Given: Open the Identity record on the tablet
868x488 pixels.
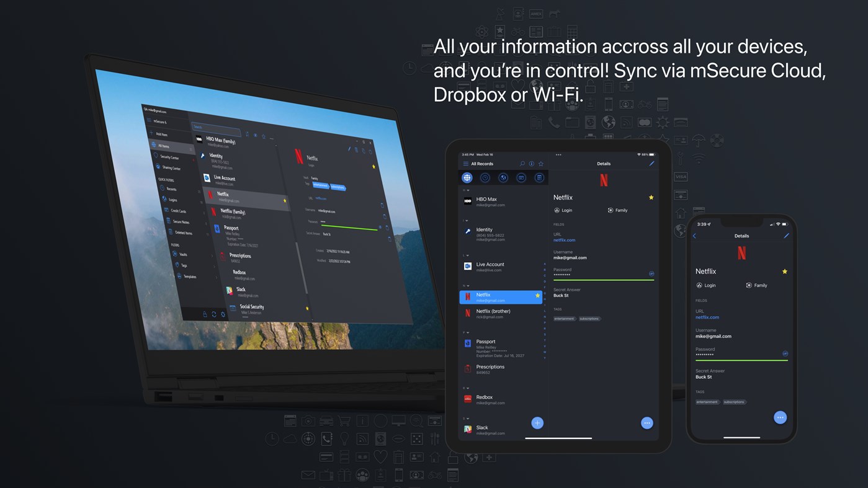Looking at the screenshot, I should pyautogui.click(x=501, y=234).
